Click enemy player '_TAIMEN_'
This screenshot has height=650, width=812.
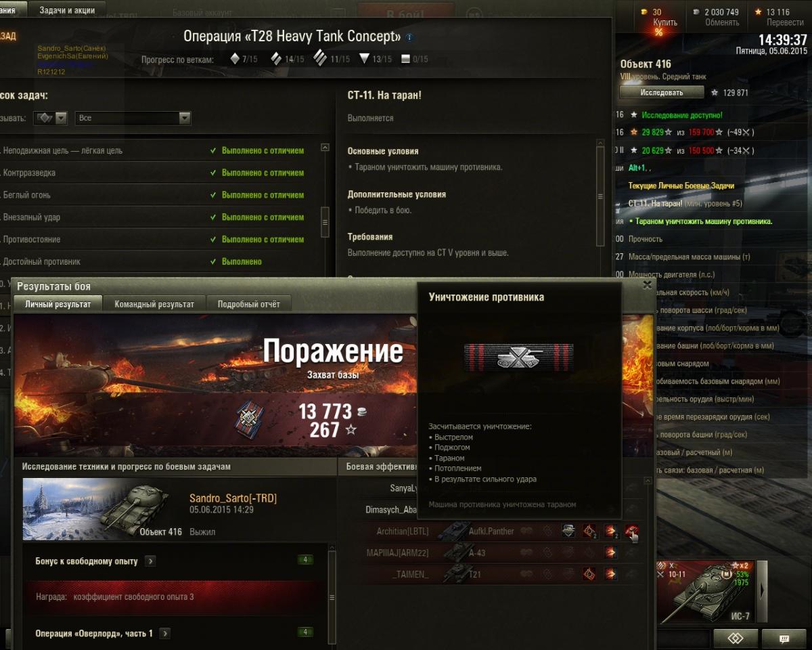411,575
